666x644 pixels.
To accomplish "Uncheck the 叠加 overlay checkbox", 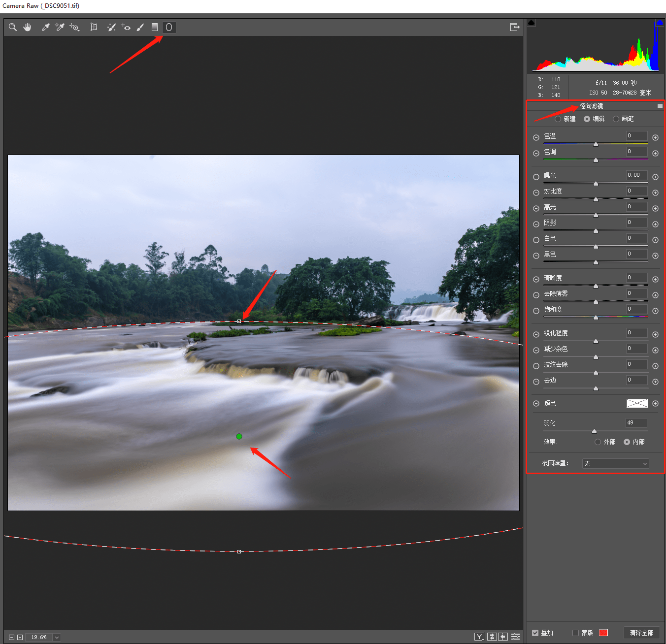I will point(535,633).
